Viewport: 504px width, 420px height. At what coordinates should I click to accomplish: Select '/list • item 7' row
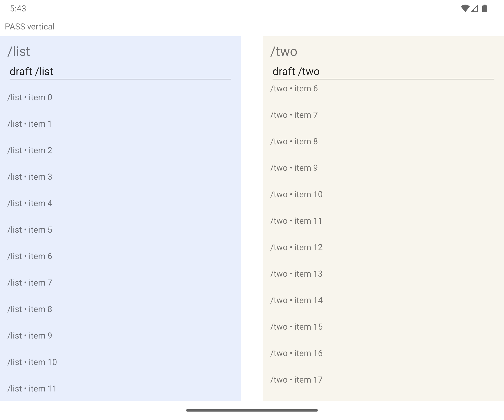point(120,283)
